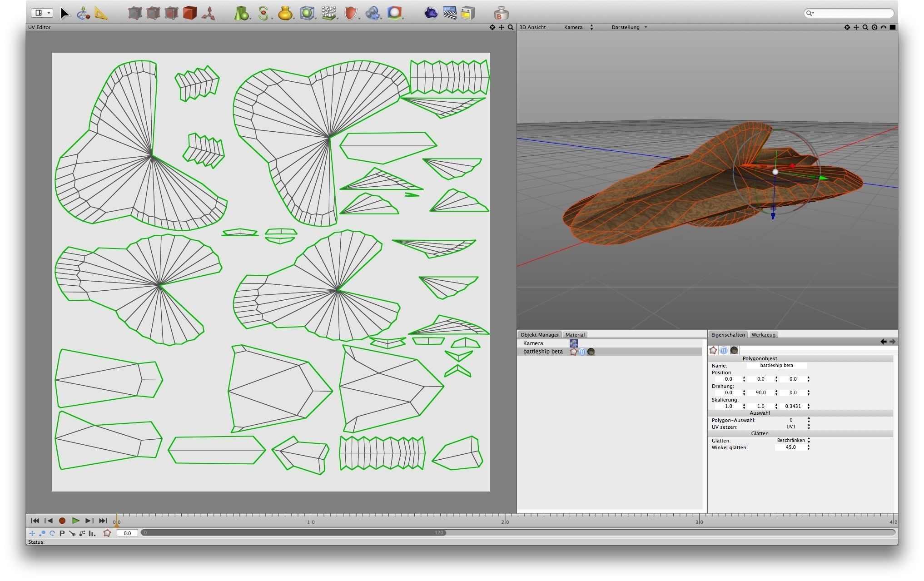
Task: Click the ruler measure tool icon
Action: coord(101,13)
